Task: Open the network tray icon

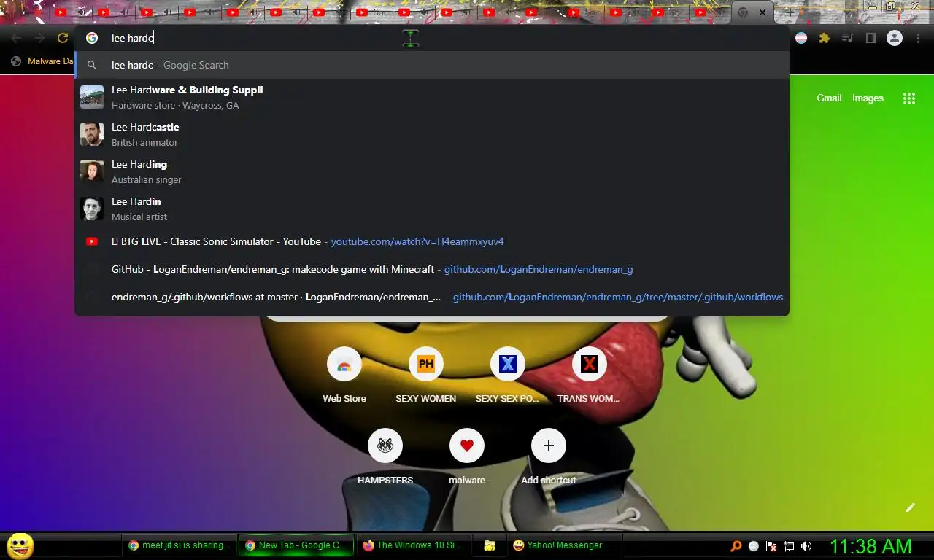Action: tap(789, 546)
